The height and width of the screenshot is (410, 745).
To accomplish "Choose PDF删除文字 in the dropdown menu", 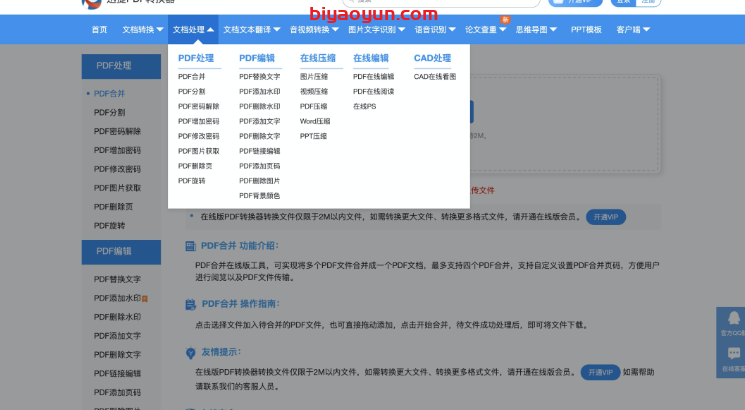I will [x=259, y=136].
